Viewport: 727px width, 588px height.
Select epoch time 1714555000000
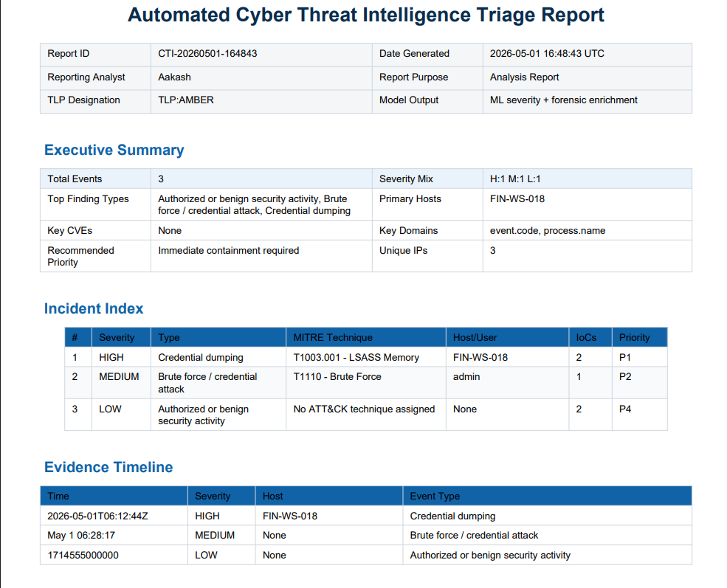(x=83, y=555)
